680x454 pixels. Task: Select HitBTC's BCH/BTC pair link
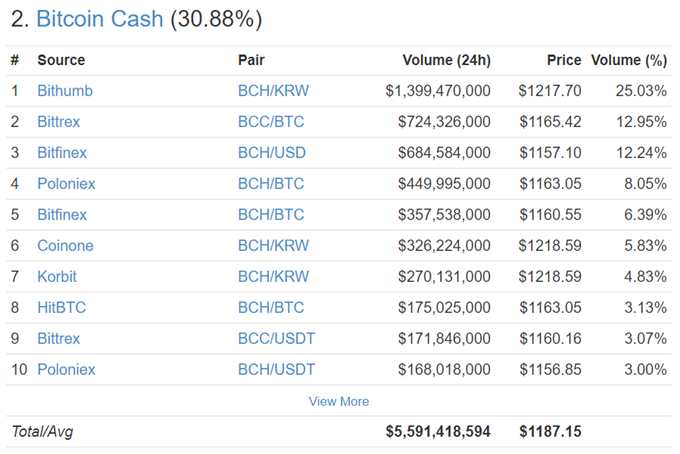(271, 307)
